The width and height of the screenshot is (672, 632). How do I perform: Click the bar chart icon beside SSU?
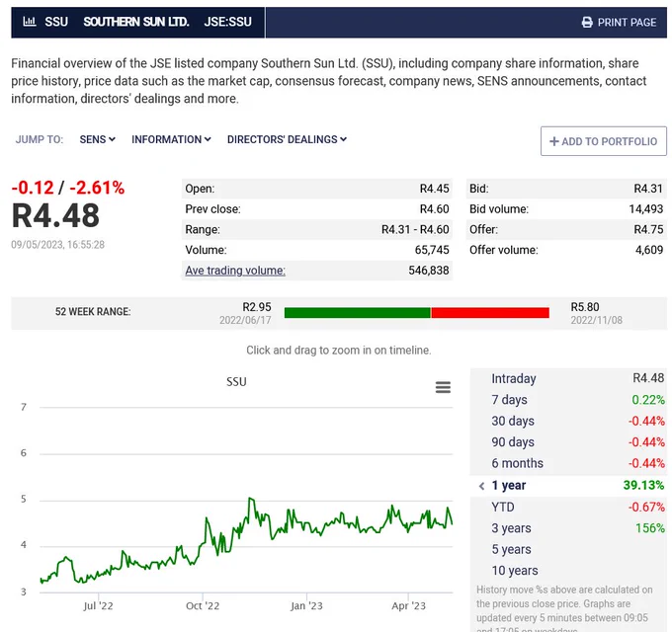(29, 22)
